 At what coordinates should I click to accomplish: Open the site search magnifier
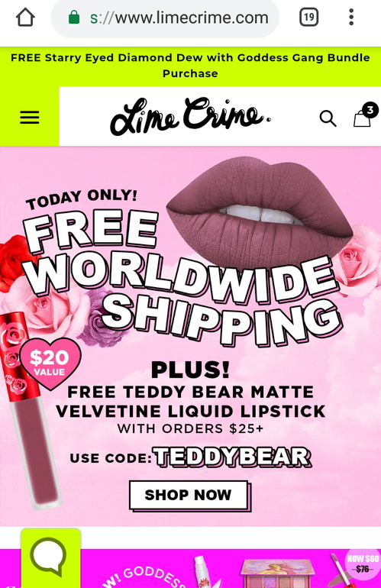tap(328, 118)
